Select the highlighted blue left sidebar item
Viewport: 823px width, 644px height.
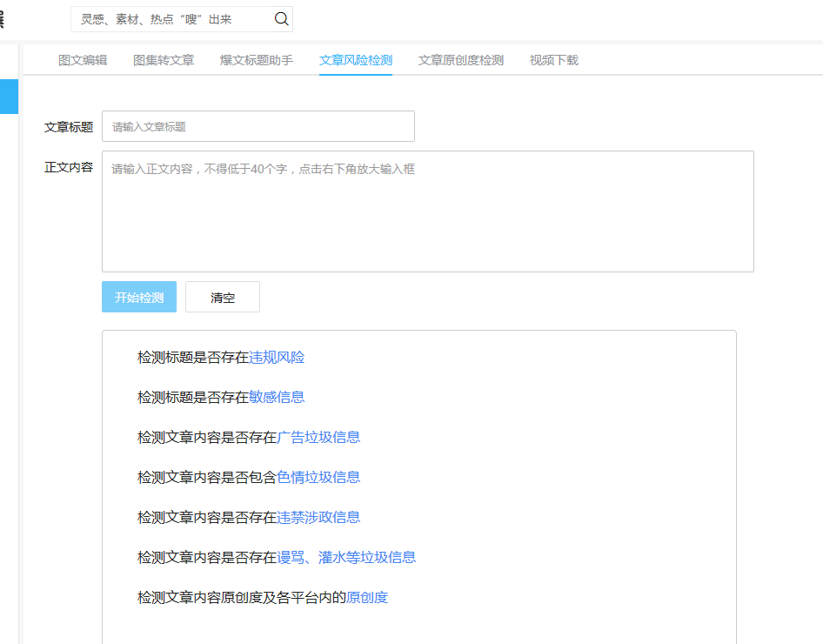(9, 96)
